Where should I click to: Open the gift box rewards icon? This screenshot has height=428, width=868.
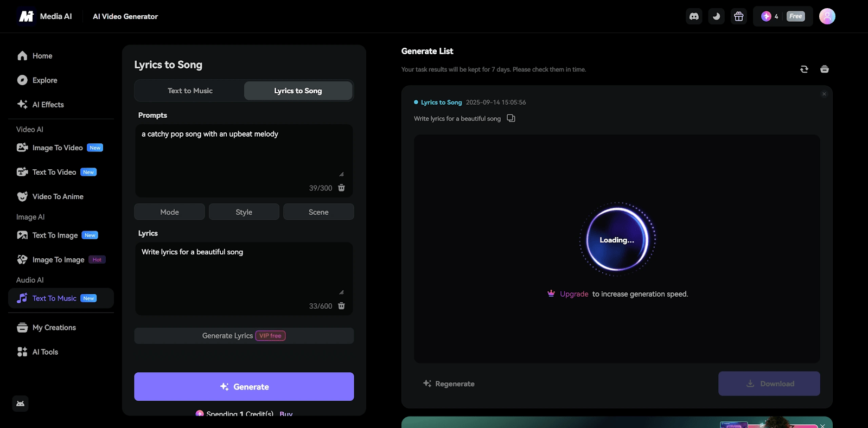point(738,16)
